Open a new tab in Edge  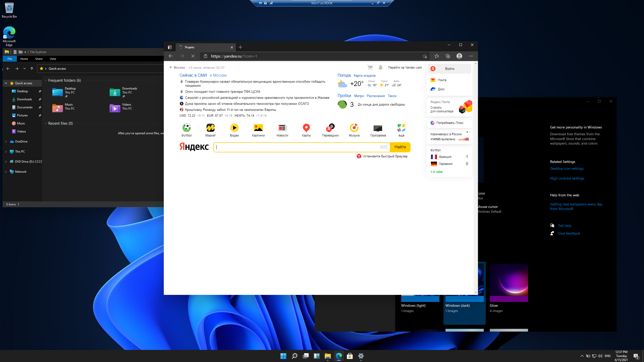240,47
